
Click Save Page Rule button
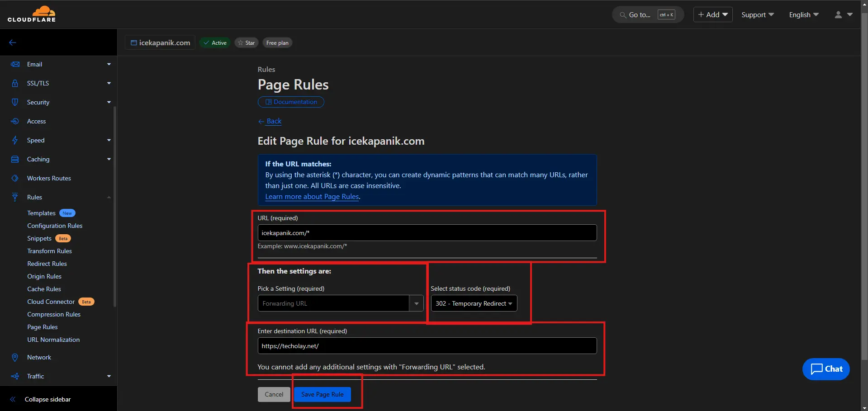[323, 394]
